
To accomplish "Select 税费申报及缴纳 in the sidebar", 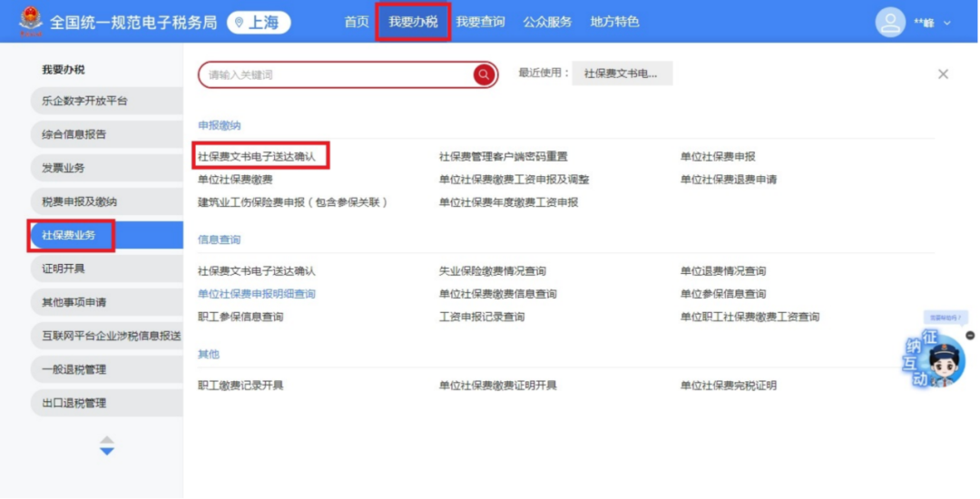I will click(80, 201).
